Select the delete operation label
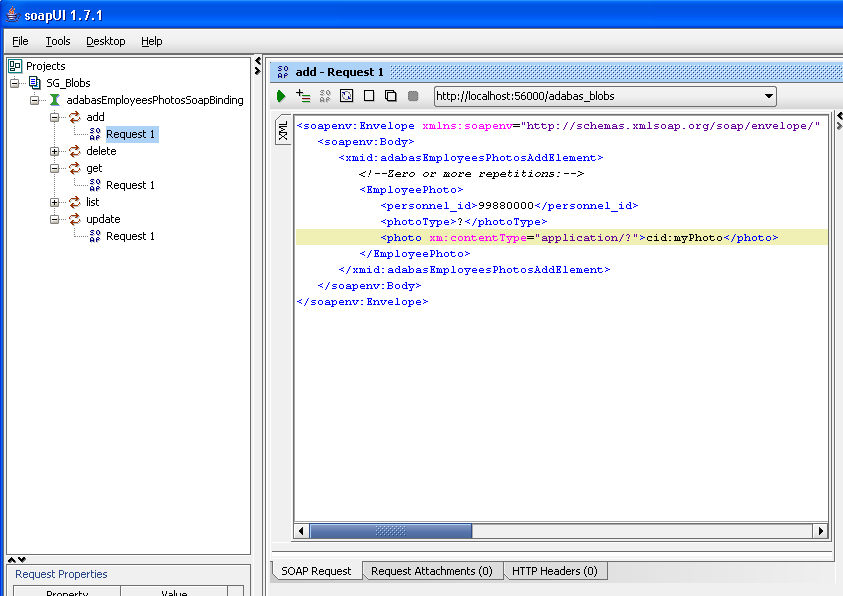The image size is (843, 596). pos(101,151)
